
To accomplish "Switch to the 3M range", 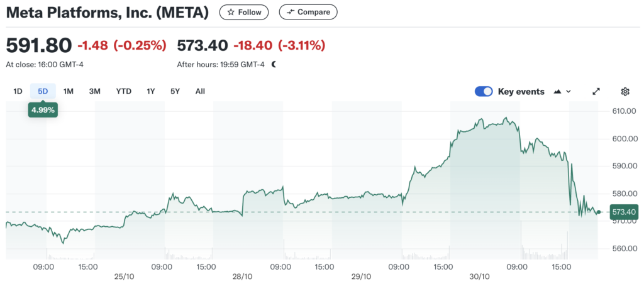I will (x=94, y=92).
